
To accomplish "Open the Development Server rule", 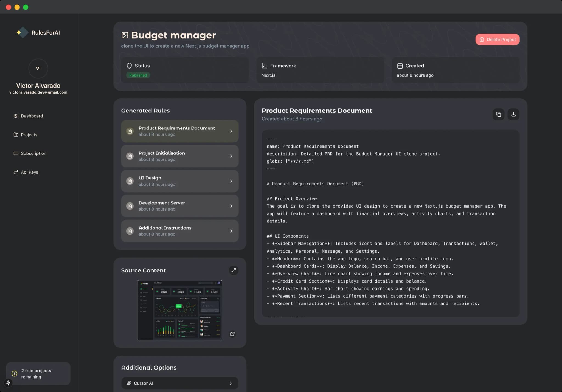I will coord(180,206).
